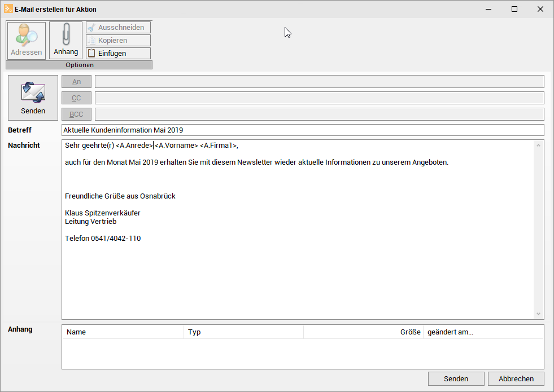Open the CC recipient selector

tap(76, 98)
